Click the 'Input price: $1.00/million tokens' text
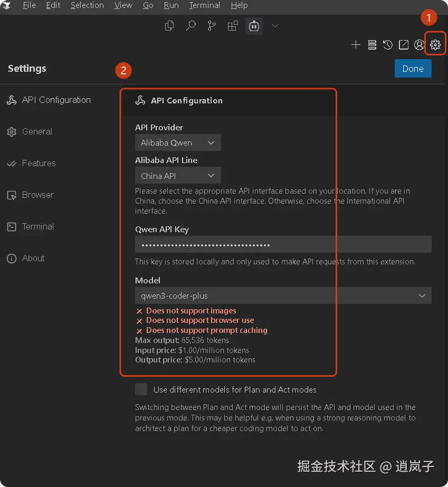 tap(192, 350)
